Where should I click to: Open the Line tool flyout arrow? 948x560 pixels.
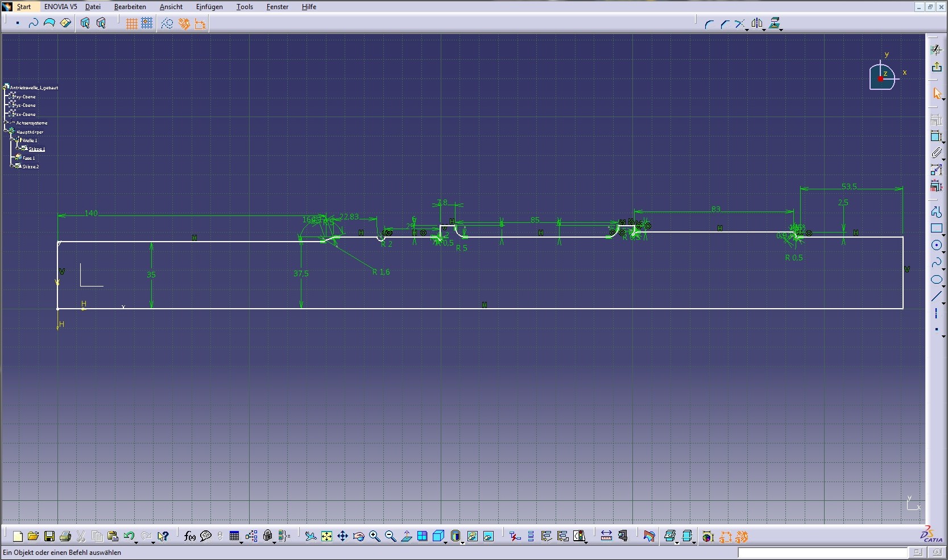(943, 302)
